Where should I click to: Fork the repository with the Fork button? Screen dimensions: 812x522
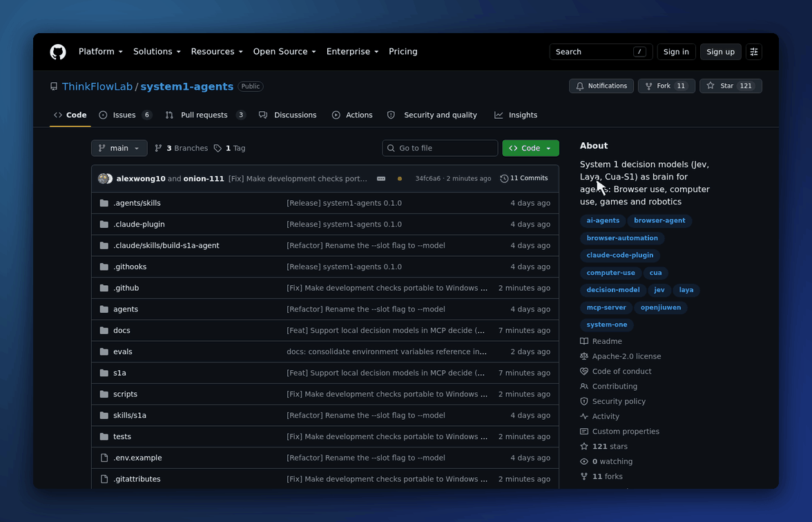coord(666,86)
